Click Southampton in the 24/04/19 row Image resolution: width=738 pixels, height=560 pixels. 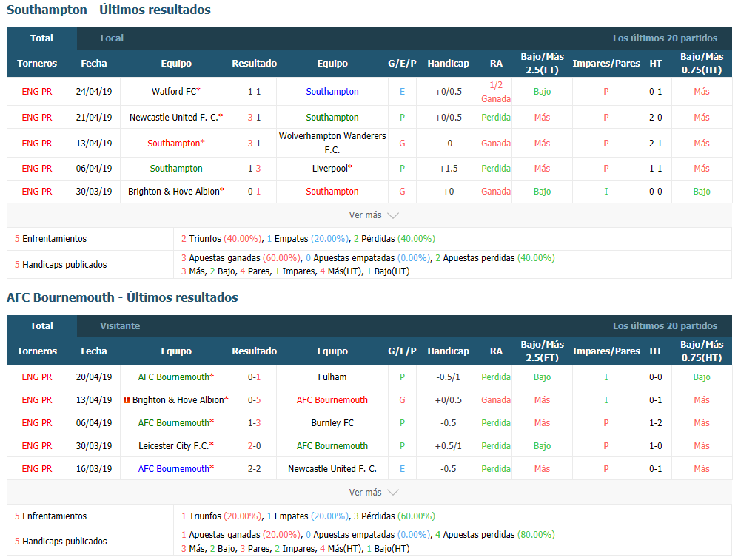[x=332, y=92]
